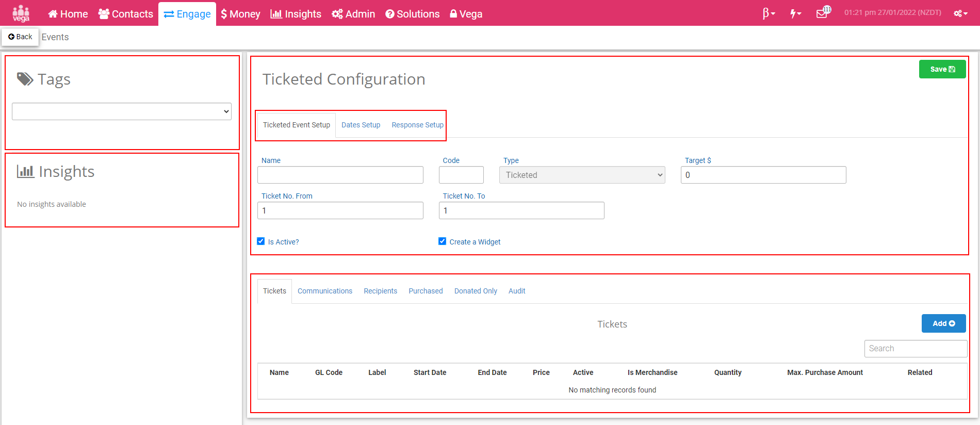
Task: Sort tickets by Quantity column
Action: pyautogui.click(x=728, y=372)
